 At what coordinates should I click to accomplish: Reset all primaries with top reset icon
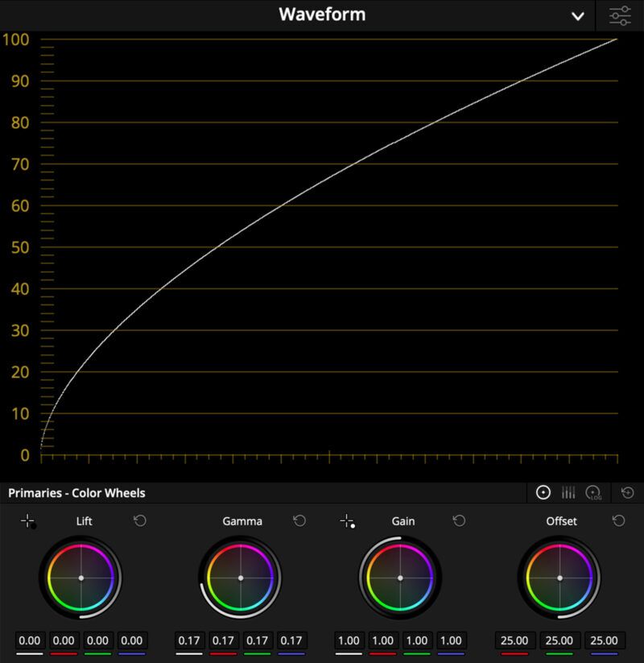click(628, 492)
